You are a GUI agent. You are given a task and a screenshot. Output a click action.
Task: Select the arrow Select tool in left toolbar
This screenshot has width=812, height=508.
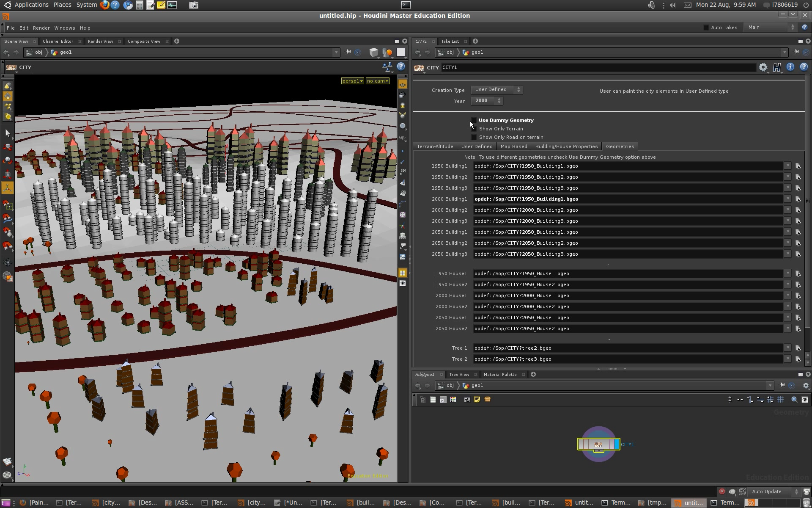(8, 133)
